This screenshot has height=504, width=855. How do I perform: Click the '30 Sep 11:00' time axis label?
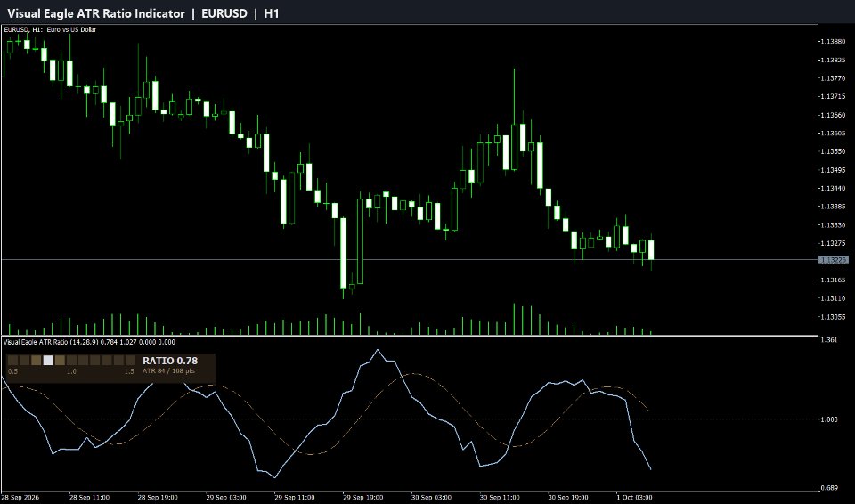pos(500,498)
